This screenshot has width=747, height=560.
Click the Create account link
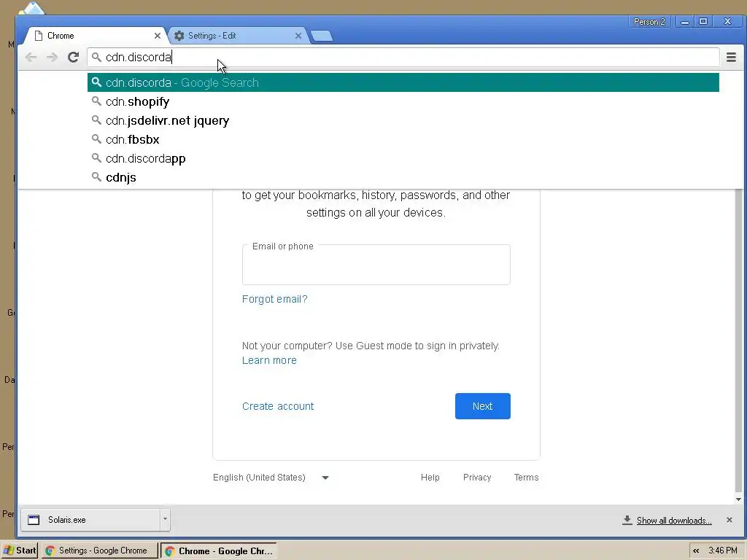pyautogui.click(x=278, y=406)
